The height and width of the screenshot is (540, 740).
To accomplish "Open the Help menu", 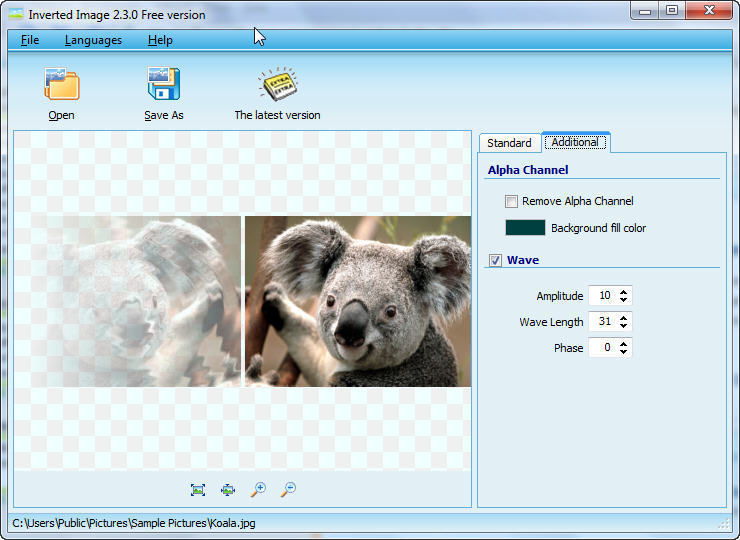I will pyautogui.click(x=160, y=40).
